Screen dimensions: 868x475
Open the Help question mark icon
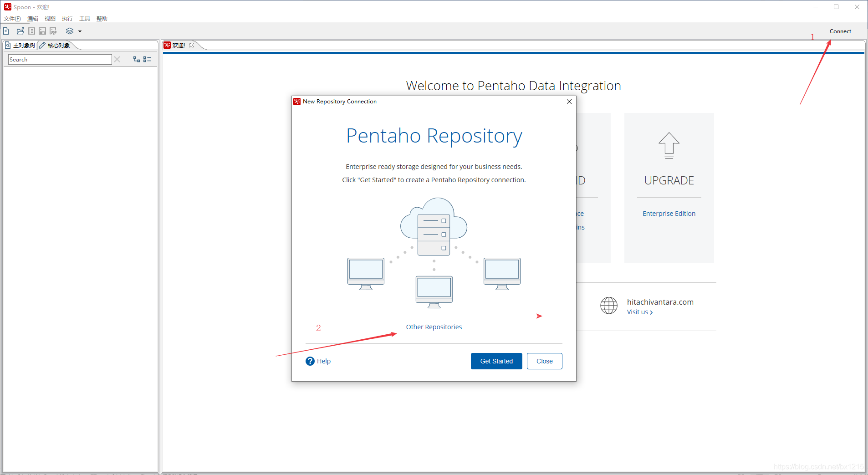click(x=310, y=361)
